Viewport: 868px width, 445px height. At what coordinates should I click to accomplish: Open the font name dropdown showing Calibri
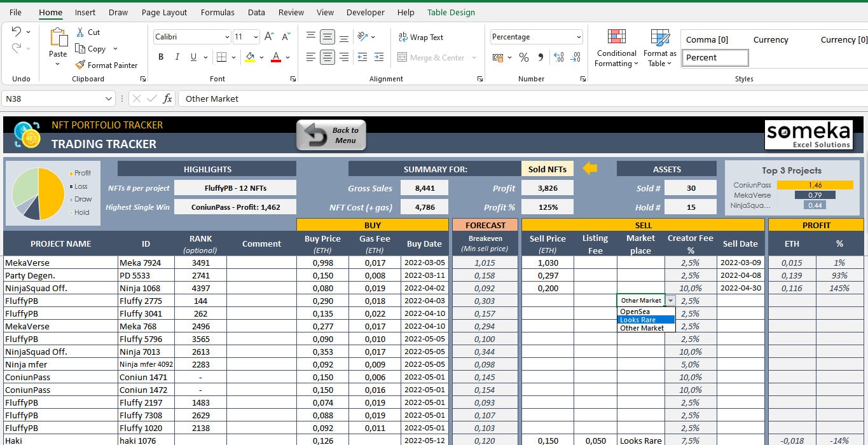[x=188, y=36]
